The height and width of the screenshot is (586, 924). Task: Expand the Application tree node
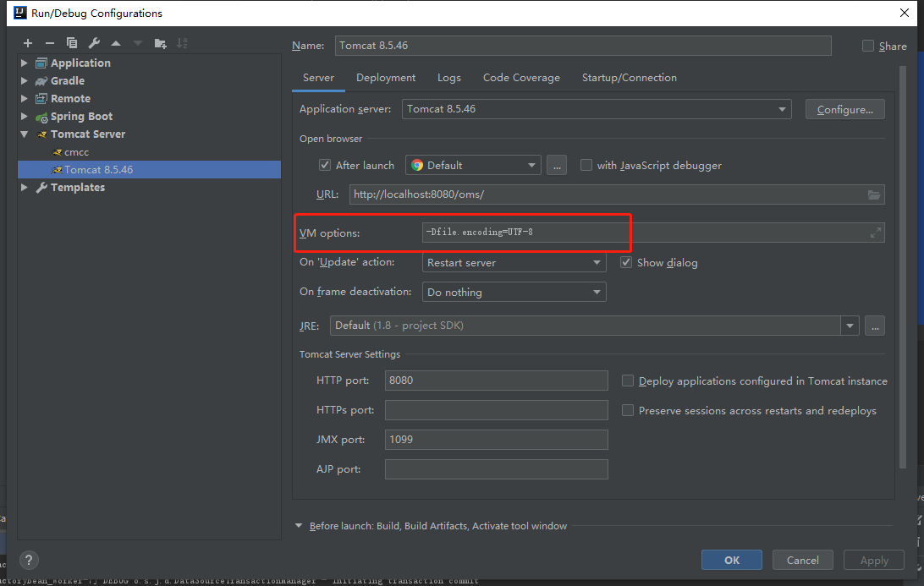point(25,63)
